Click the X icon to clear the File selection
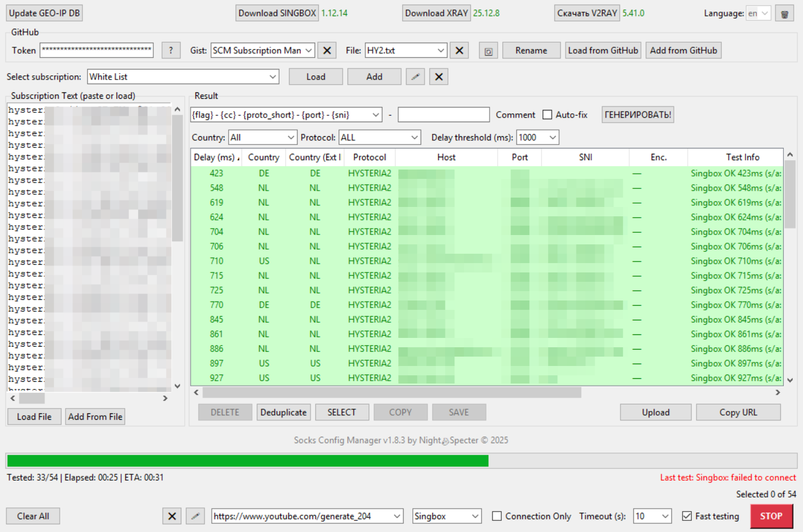Image resolution: width=803 pixels, height=532 pixels. click(459, 50)
